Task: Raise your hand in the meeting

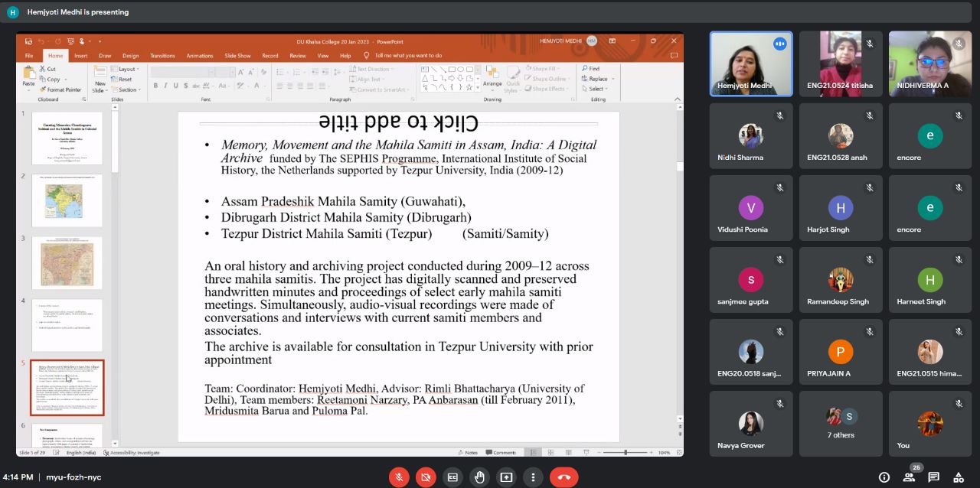Action: [x=479, y=477]
